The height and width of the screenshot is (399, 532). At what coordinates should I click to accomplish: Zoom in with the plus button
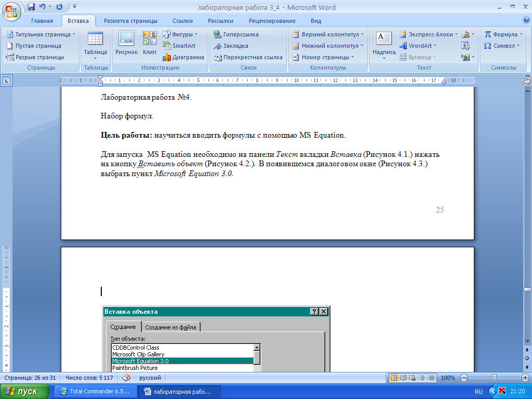click(x=525, y=378)
